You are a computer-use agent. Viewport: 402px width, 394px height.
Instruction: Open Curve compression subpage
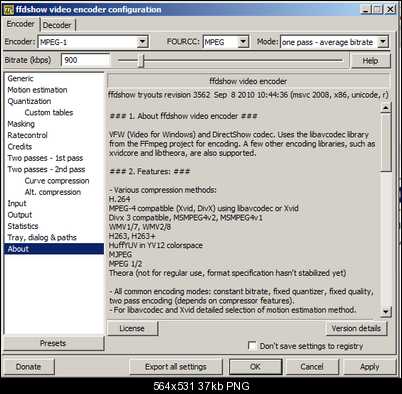(x=57, y=181)
